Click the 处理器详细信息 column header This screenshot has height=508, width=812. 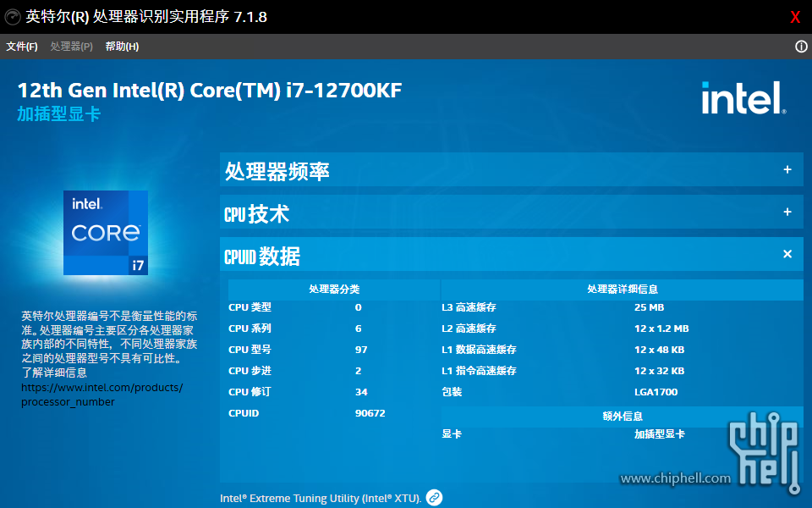(622, 290)
